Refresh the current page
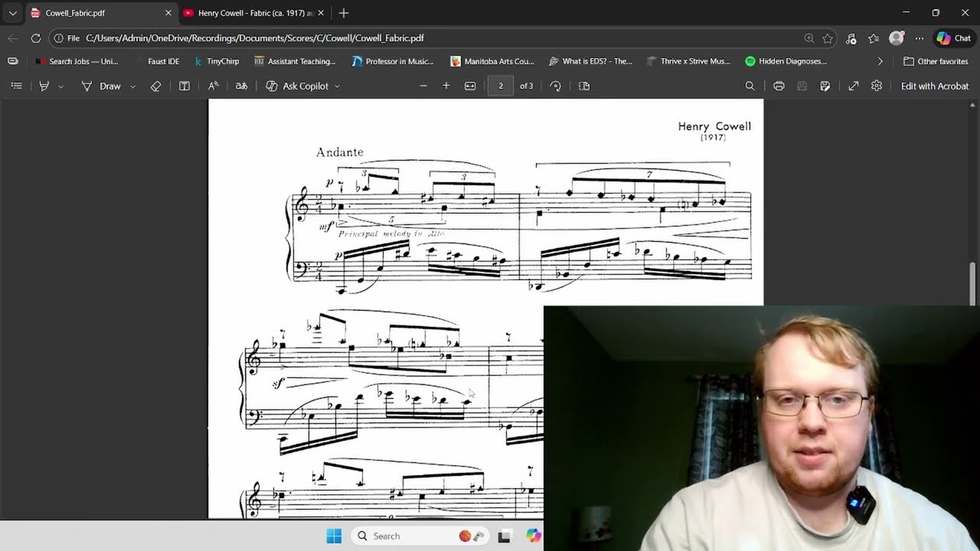980x551 pixels. click(x=36, y=38)
